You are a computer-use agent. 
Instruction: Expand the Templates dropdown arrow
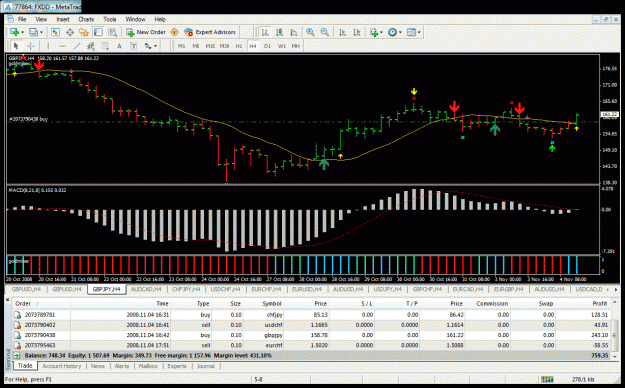point(419,32)
